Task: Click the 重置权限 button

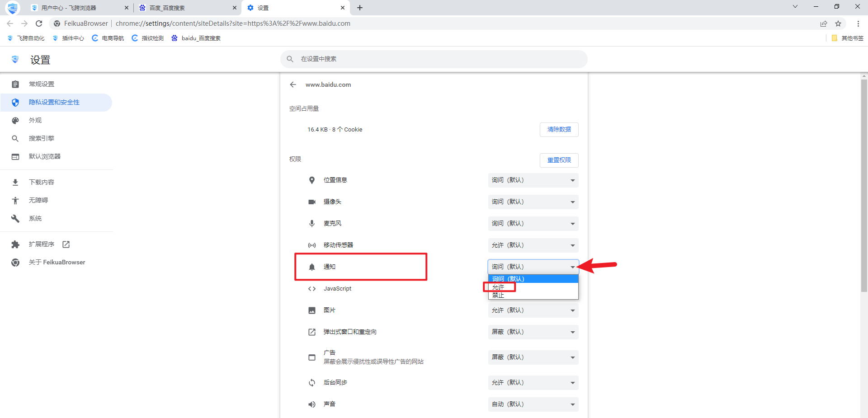Action: 559,160
